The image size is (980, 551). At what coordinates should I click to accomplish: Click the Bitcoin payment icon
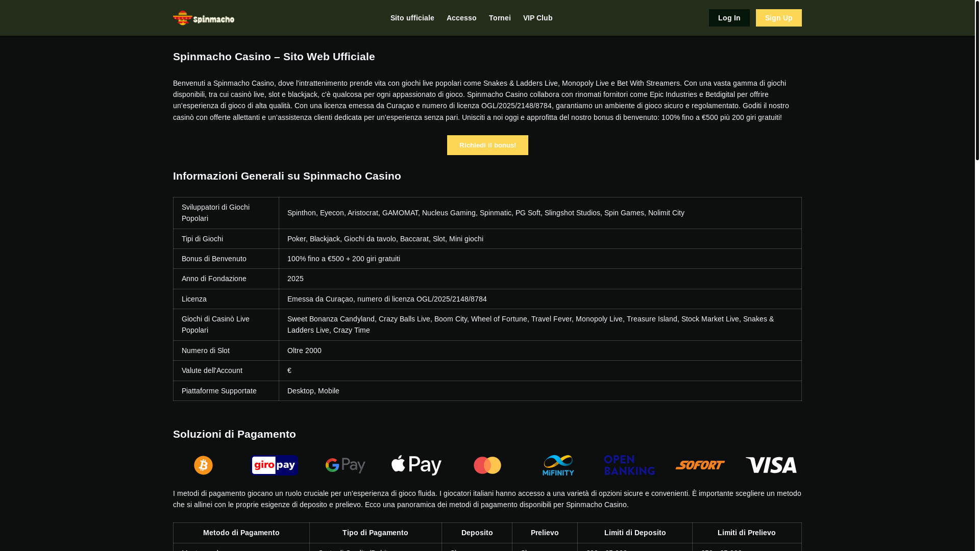pyautogui.click(x=203, y=465)
